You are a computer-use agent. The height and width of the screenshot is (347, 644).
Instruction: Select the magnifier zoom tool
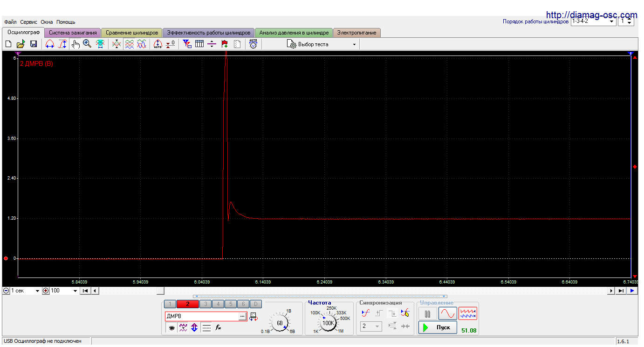(87, 44)
